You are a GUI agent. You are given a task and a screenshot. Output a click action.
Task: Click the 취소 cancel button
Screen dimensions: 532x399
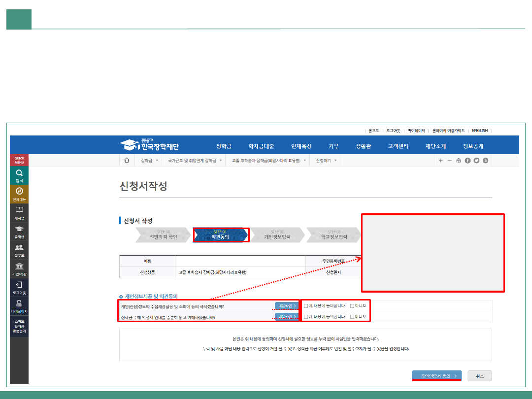[479, 376]
